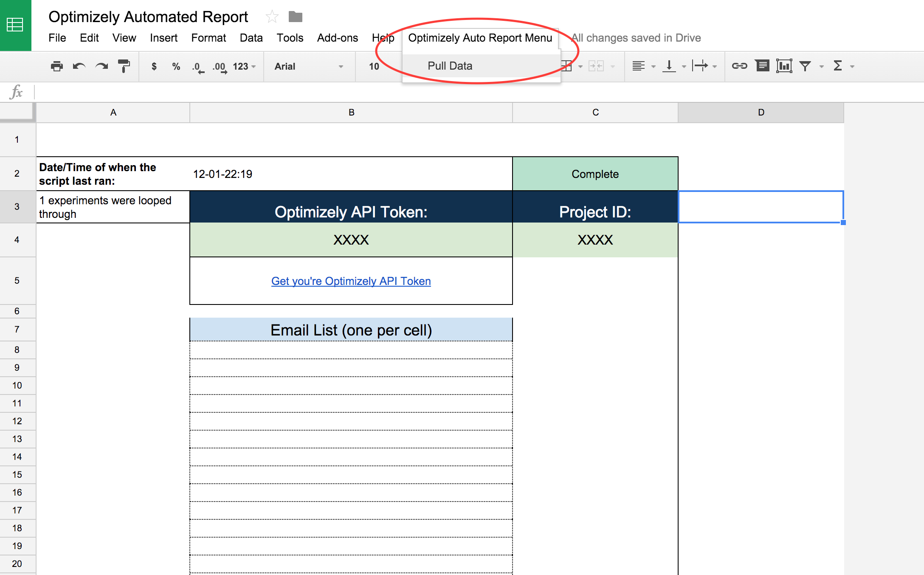Select the paint format roller icon

(124, 66)
